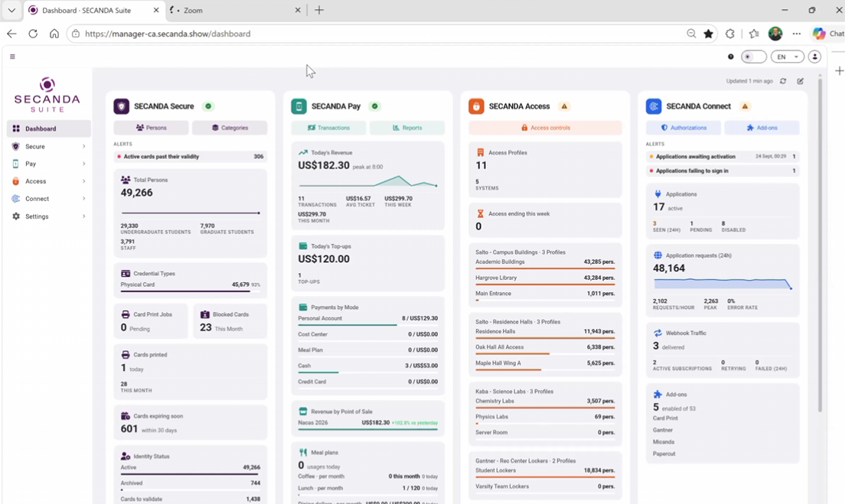Open the Access controls button
Viewport: 845px width, 504px height.
546,128
